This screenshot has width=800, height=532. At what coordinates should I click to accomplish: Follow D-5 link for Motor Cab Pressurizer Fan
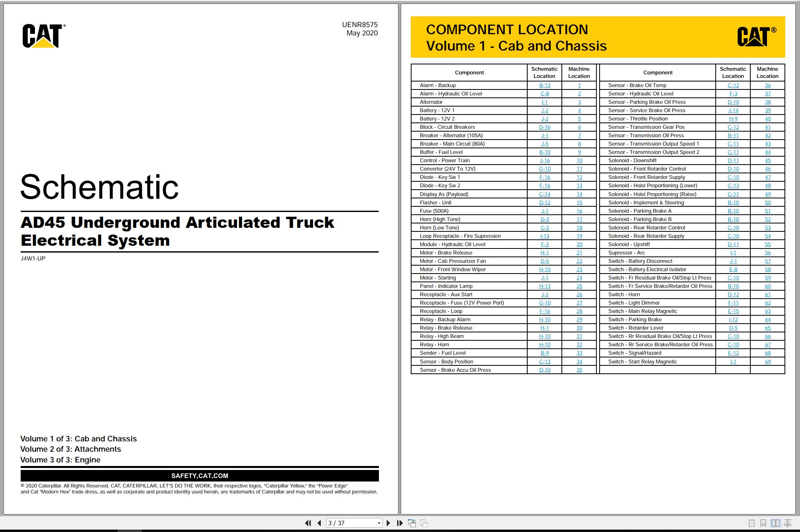point(544,261)
